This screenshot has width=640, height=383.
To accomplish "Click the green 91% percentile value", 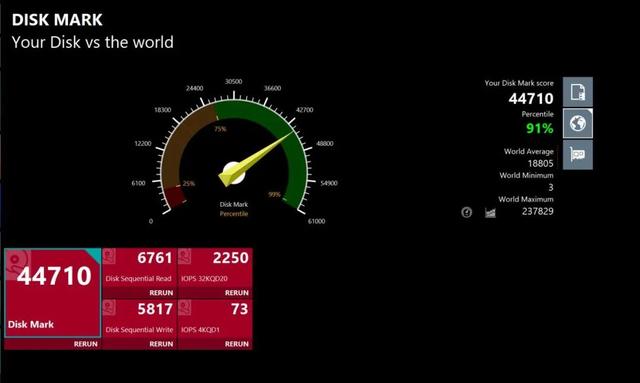I will [540, 128].
